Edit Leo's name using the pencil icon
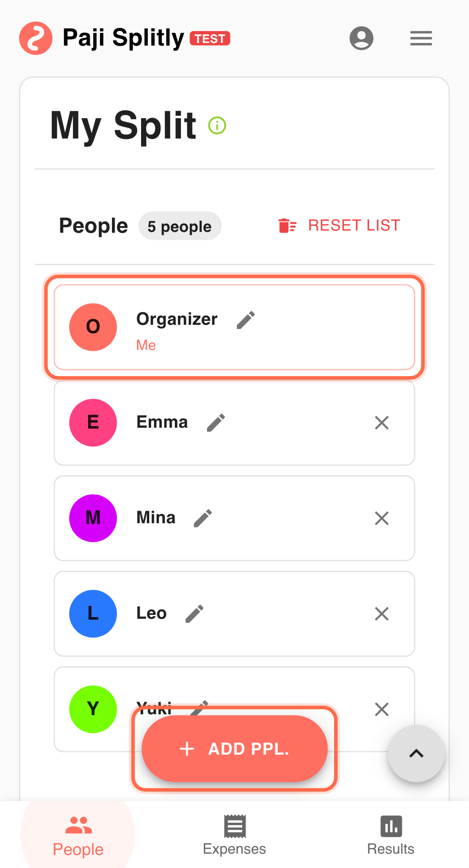This screenshot has width=469, height=868. click(194, 613)
